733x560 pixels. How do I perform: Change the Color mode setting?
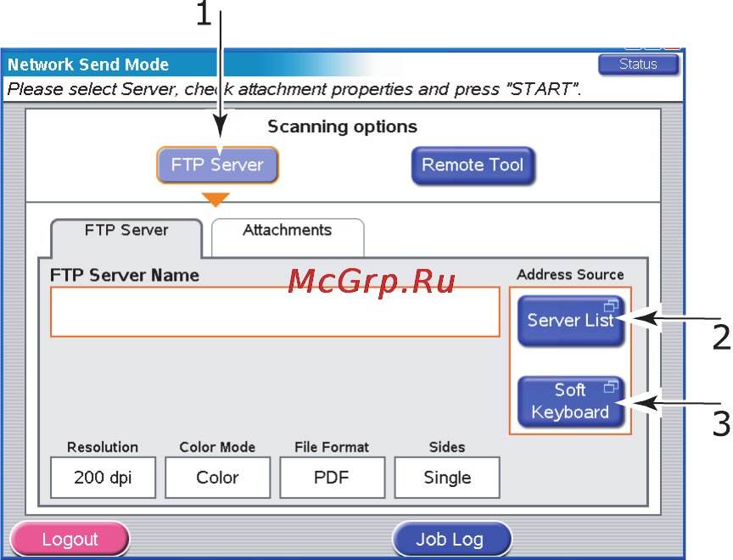pyautogui.click(x=217, y=477)
